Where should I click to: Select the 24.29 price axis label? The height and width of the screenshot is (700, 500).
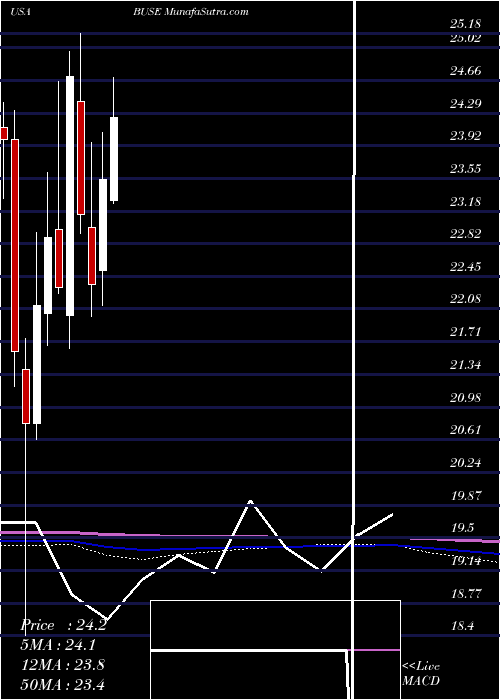pos(465,104)
